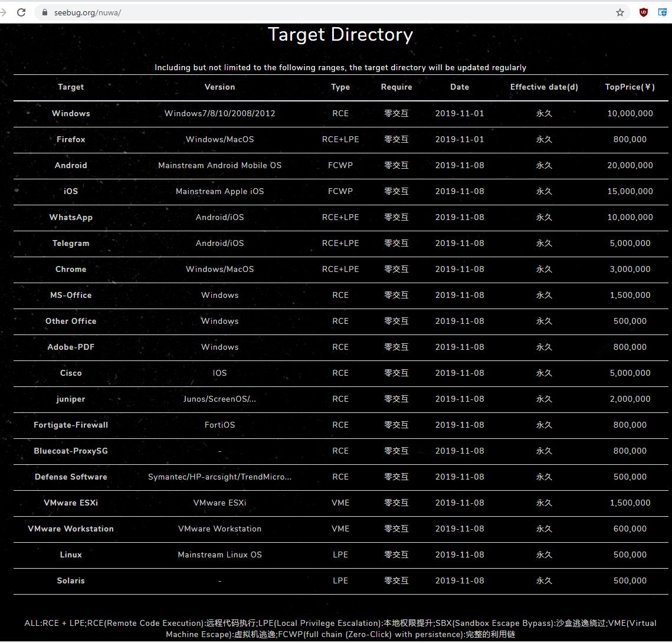Select the Version column header
The height and width of the screenshot is (643, 672).
point(220,87)
